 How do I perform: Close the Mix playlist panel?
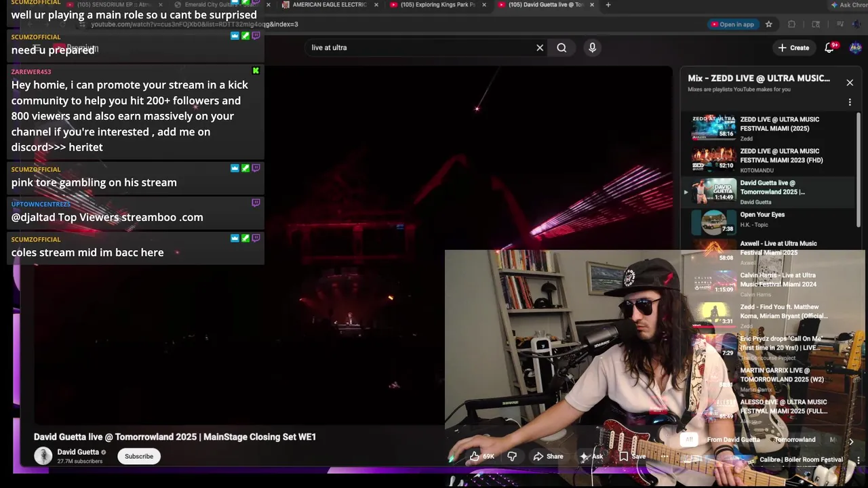tap(850, 83)
